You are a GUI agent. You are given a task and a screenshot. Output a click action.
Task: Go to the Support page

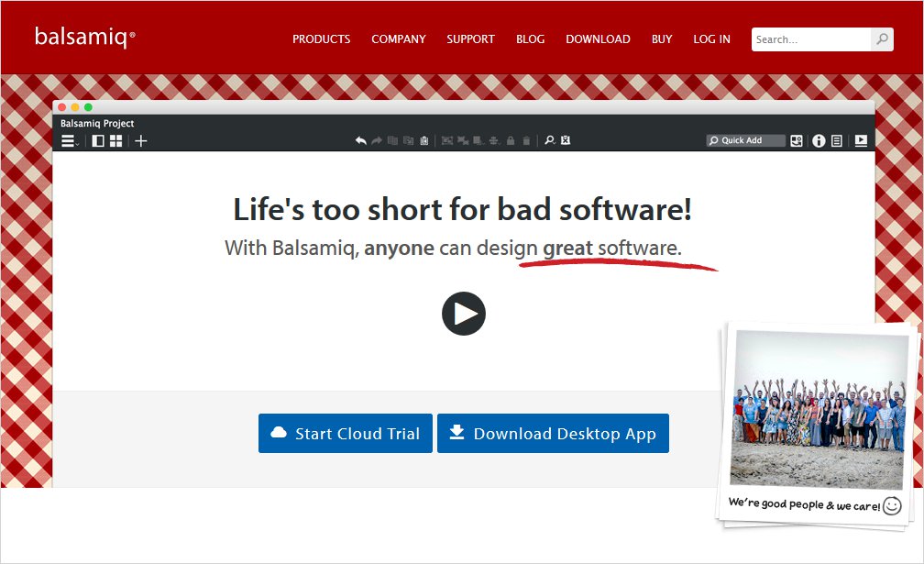click(x=470, y=39)
